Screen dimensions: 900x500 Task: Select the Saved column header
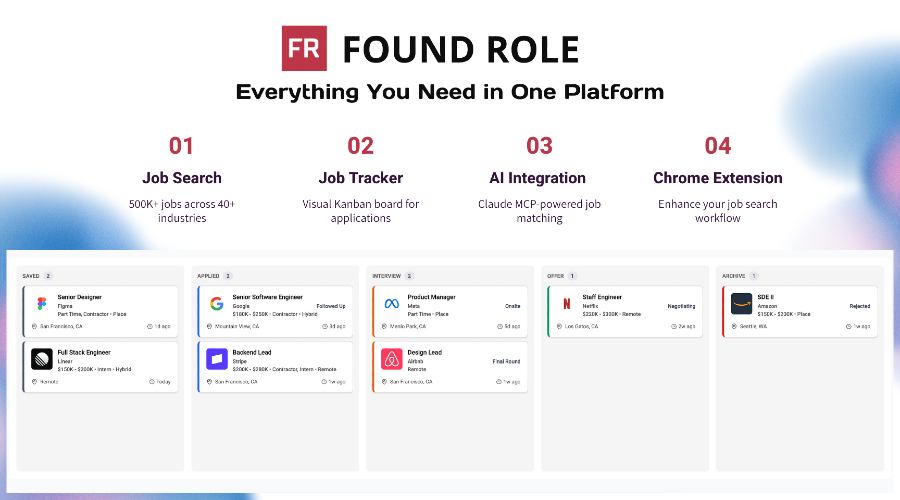pyautogui.click(x=31, y=275)
